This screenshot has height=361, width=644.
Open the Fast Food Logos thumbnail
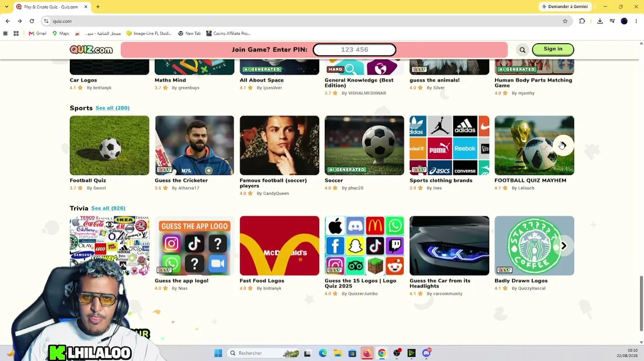pos(280,246)
